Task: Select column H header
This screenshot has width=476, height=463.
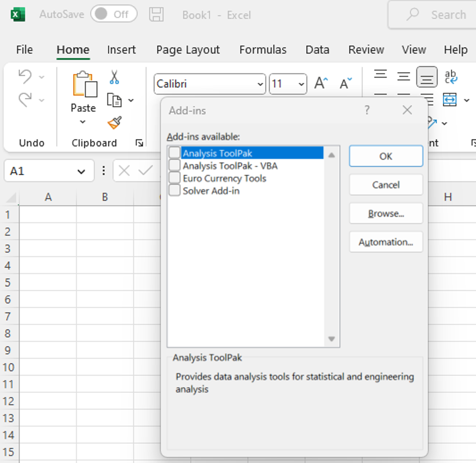Action: 448,197
